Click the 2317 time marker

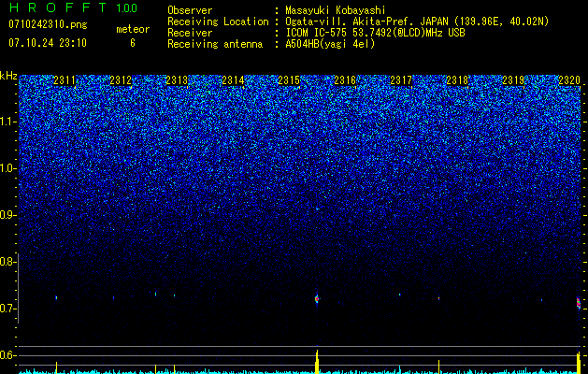(401, 80)
